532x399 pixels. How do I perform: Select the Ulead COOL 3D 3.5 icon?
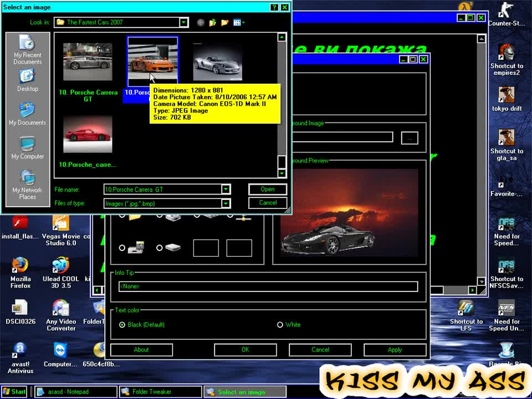61,273
